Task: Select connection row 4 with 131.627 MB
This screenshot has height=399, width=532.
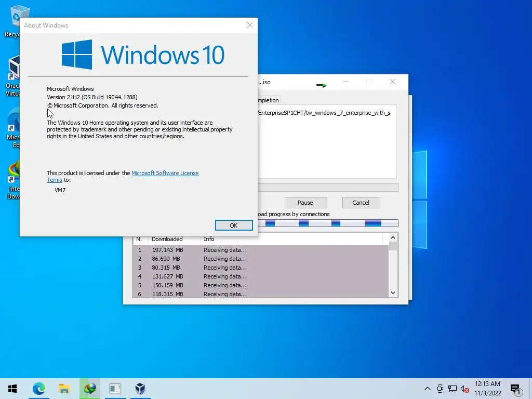Action: pos(261,276)
